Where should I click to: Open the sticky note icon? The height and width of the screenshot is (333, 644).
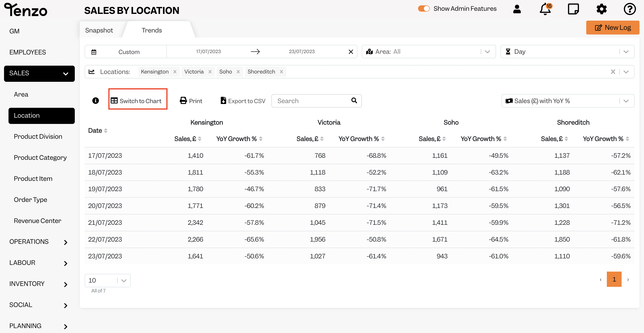pos(573,9)
